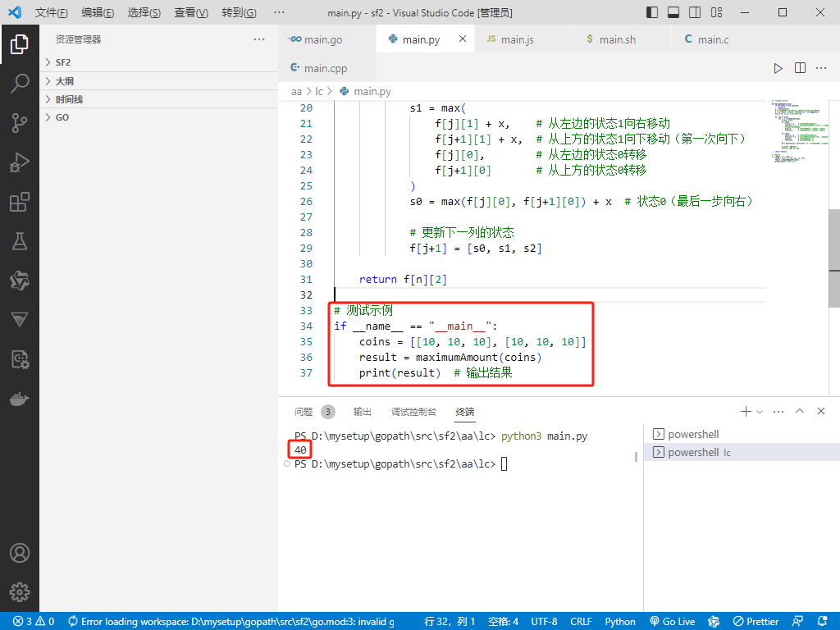Click the editor minimap preview

coord(799,131)
